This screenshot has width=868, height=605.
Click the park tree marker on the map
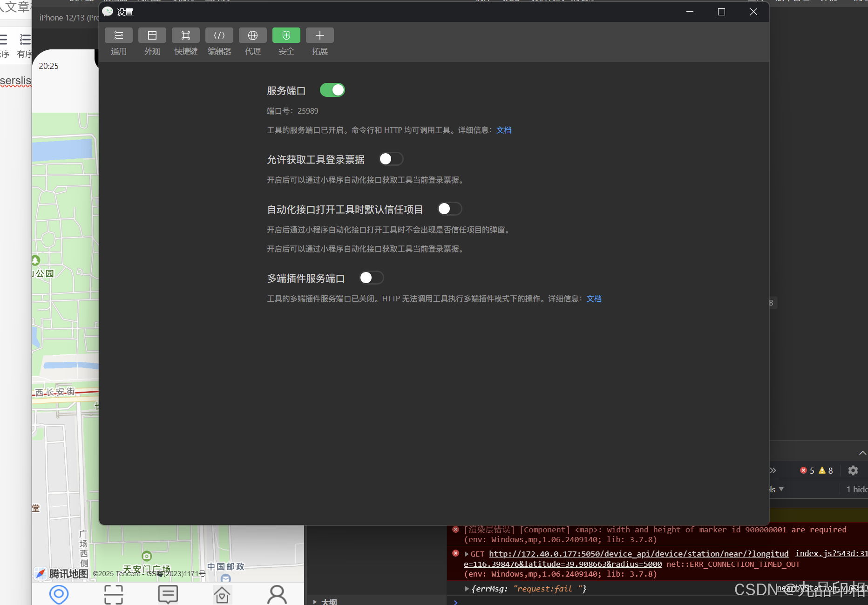coord(36,260)
